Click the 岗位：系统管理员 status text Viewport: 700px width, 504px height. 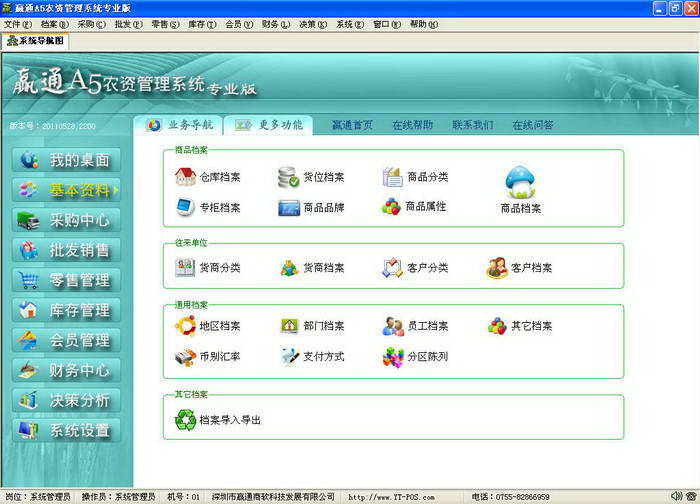coord(38,496)
